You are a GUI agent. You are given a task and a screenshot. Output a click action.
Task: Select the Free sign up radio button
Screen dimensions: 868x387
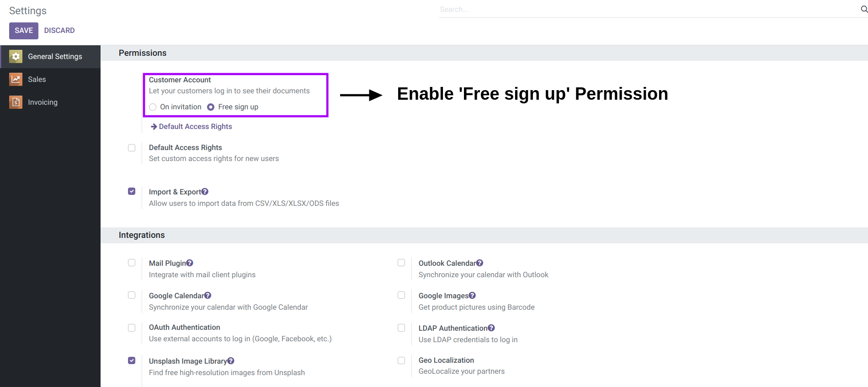click(211, 107)
